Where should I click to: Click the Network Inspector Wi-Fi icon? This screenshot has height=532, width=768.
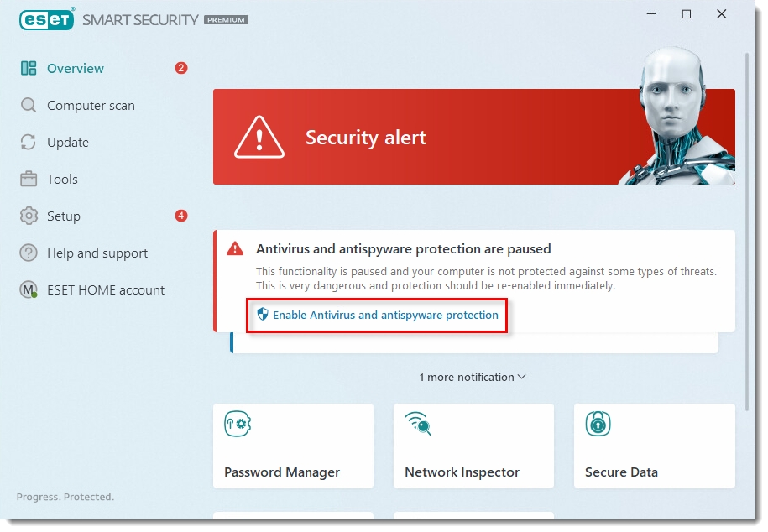(417, 423)
